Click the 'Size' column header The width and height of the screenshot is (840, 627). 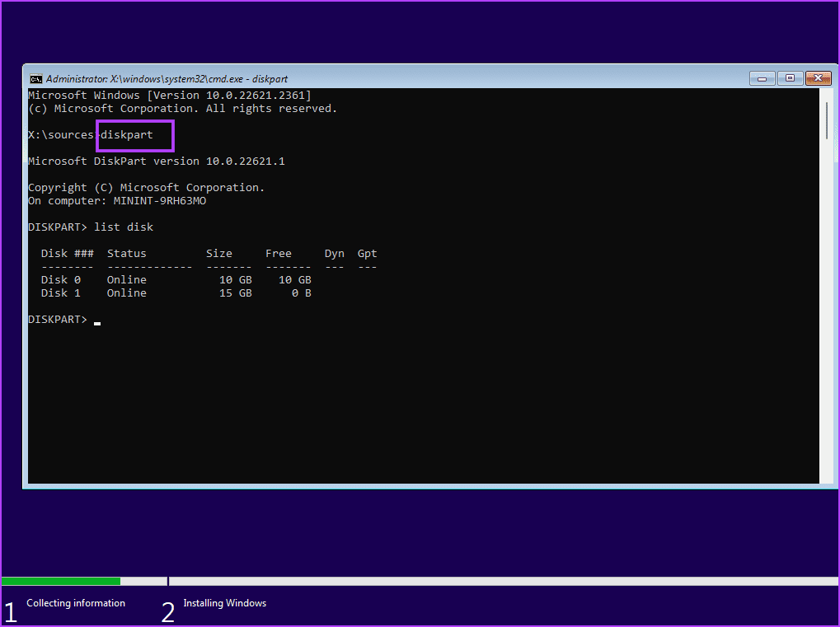point(219,253)
